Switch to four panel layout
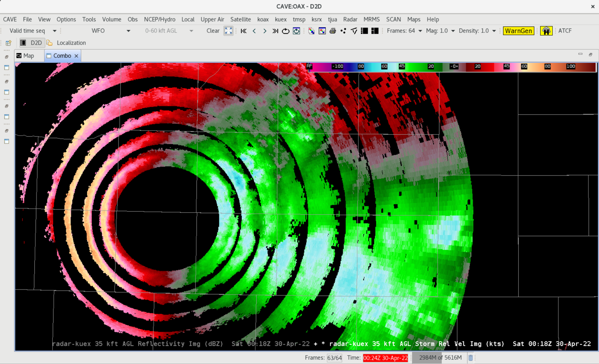Viewport: 599px width, 364px height. pos(375,31)
